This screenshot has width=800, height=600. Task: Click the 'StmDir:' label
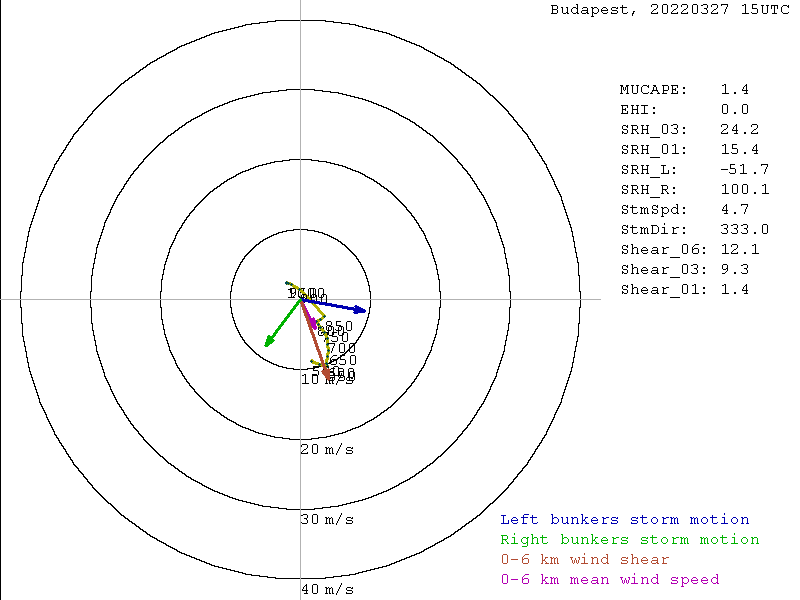tap(654, 230)
